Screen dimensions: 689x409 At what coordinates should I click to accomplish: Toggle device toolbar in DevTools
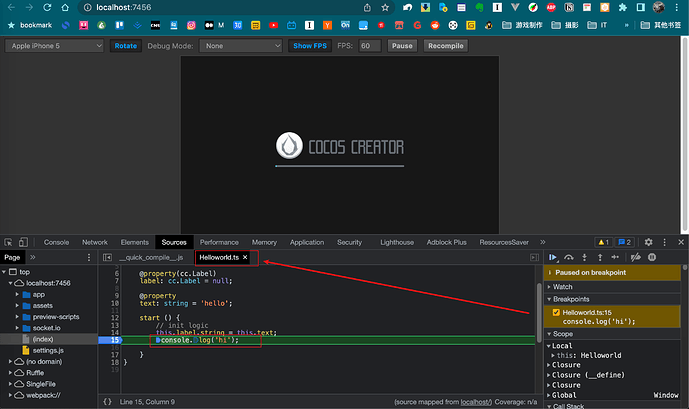pos(23,242)
